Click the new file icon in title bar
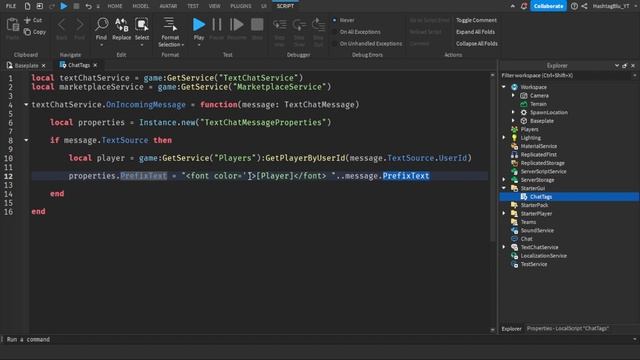The image size is (640, 360). pyautogui.click(x=27, y=6)
